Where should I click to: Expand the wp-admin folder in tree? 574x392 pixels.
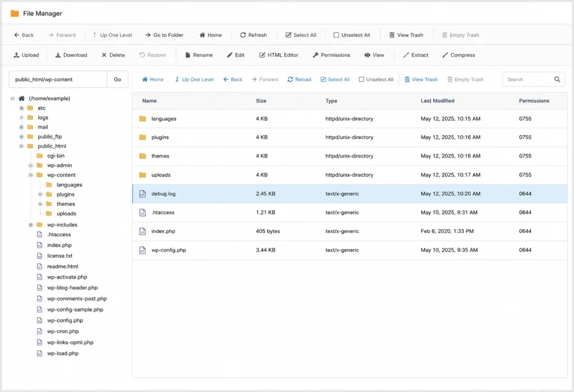coord(31,165)
